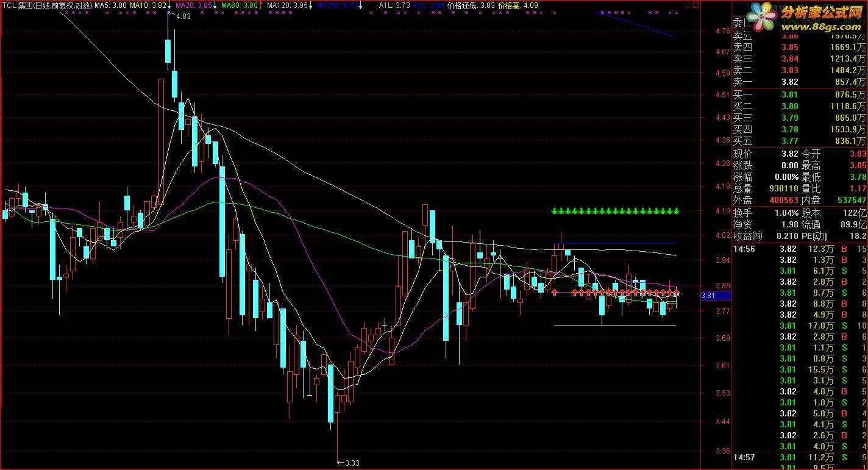Click the 最高 high value 3.85

click(858, 165)
